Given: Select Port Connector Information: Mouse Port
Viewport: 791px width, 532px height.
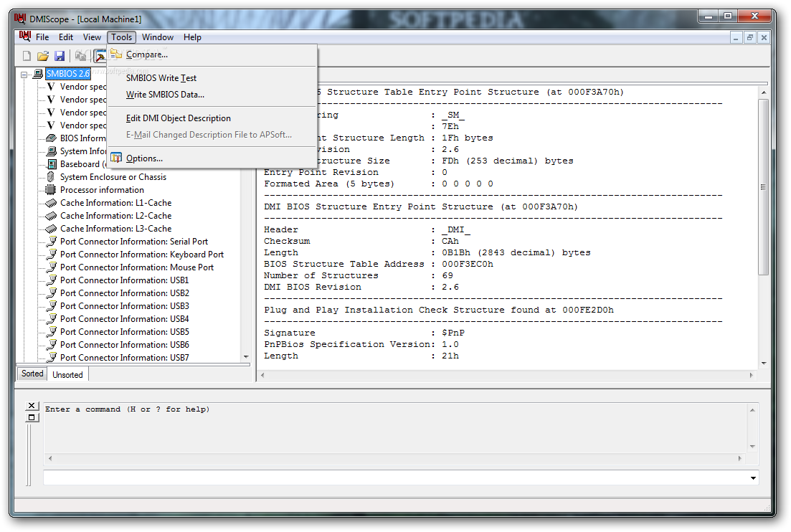Looking at the screenshot, I should [137, 267].
